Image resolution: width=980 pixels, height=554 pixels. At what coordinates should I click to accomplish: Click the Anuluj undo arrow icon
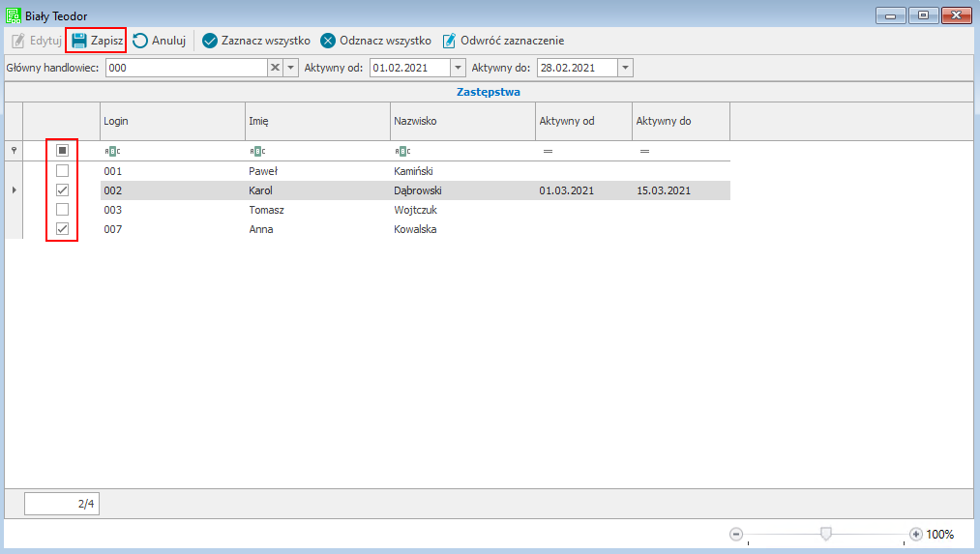pyautogui.click(x=141, y=41)
